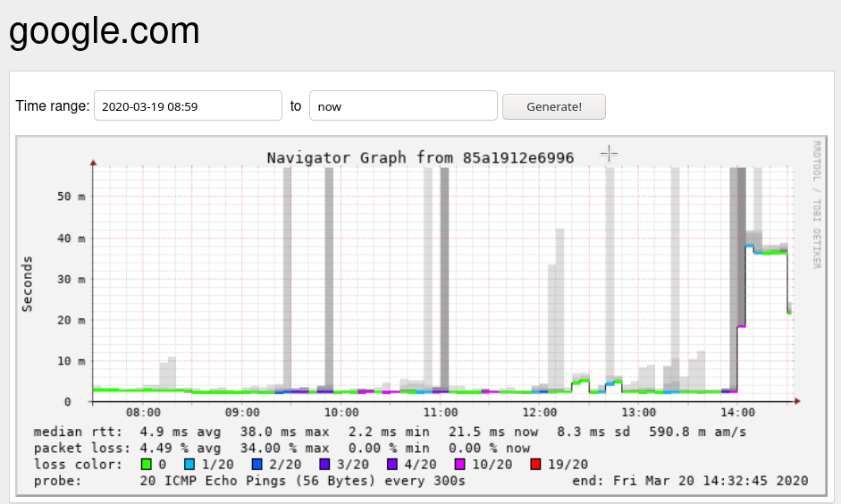This screenshot has height=504, width=841.
Task: Click the 09:00 time axis label
Action: coord(242,413)
